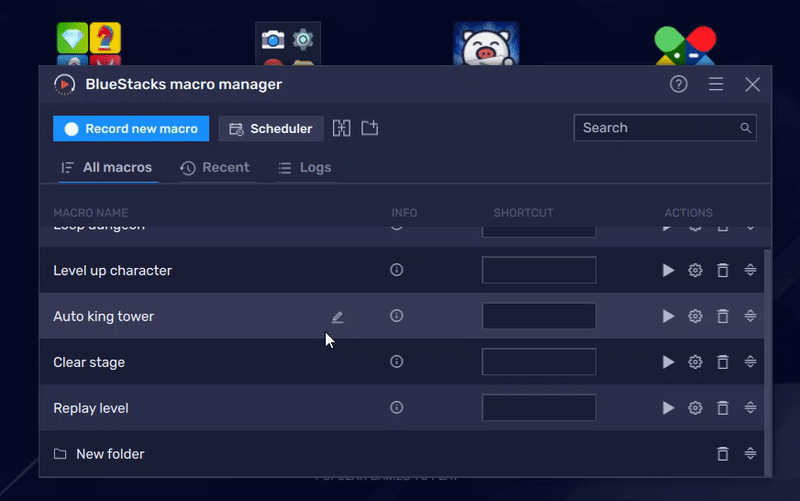This screenshot has width=800, height=501.
Task: Open the camera and settings system folder
Action: click(288, 44)
